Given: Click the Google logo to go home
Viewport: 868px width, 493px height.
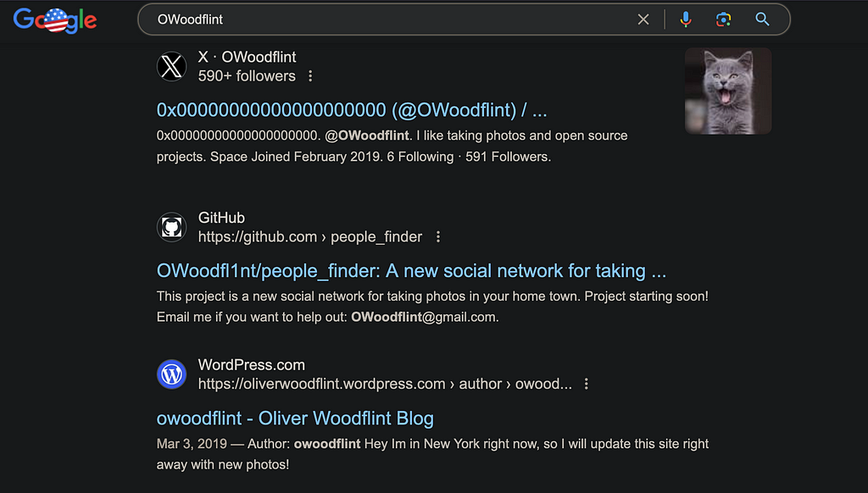Looking at the screenshot, I should (55, 20).
